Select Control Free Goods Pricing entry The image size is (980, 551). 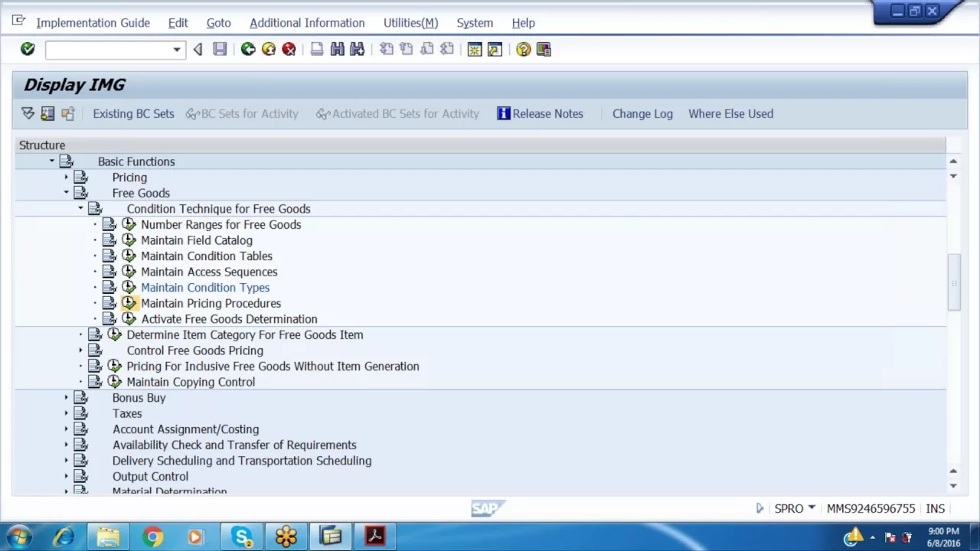[x=194, y=350]
